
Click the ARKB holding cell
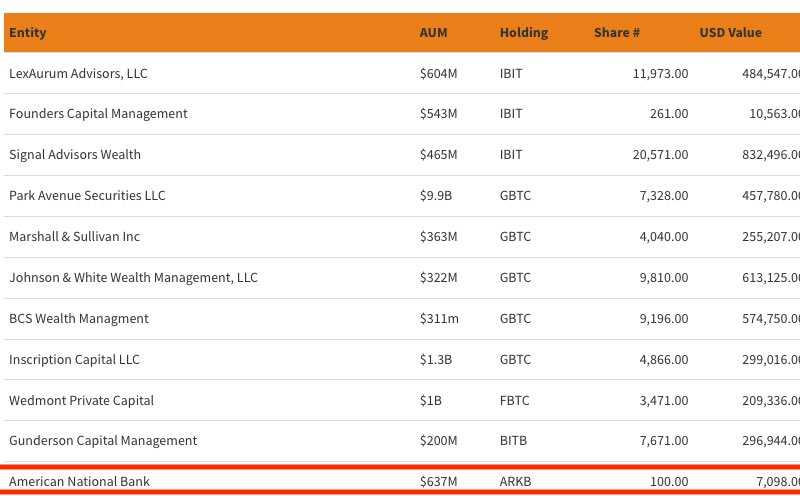(515, 482)
